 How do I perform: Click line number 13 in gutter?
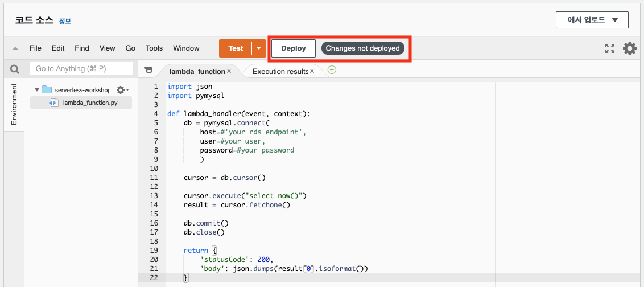pyautogui.click(x=154, y=196)
